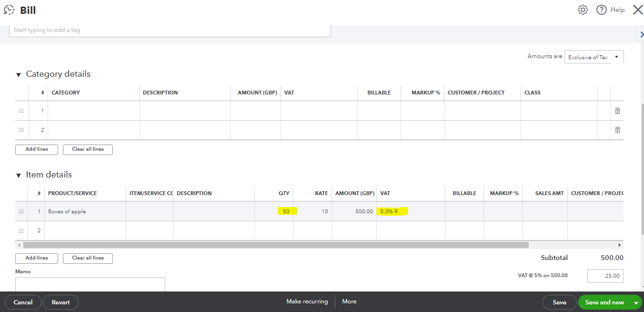Click Clear all lines under Item details
644x312 pixels.
(x=88, y=258)
